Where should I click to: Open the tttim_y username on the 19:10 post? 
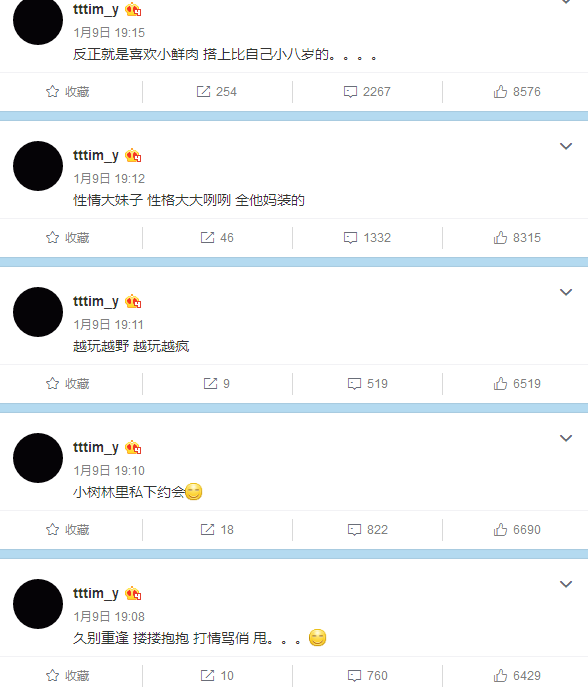pyautogui.click(x=96, y=447)
